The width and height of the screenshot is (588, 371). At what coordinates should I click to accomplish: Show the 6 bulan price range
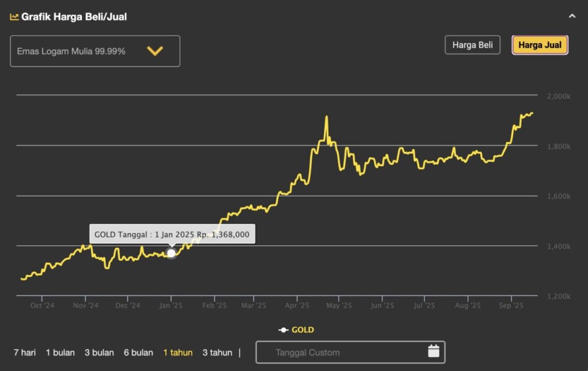point(138,353)
